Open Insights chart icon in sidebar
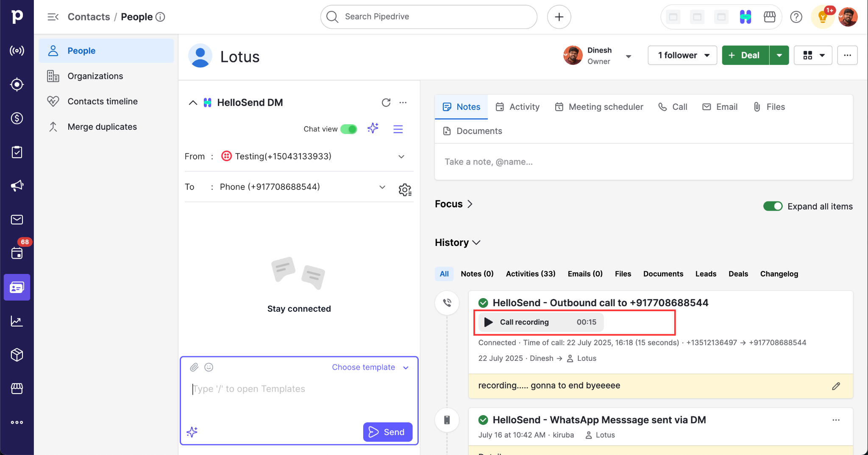This screenshot has height=455, width=868. (x=17, y=321)
